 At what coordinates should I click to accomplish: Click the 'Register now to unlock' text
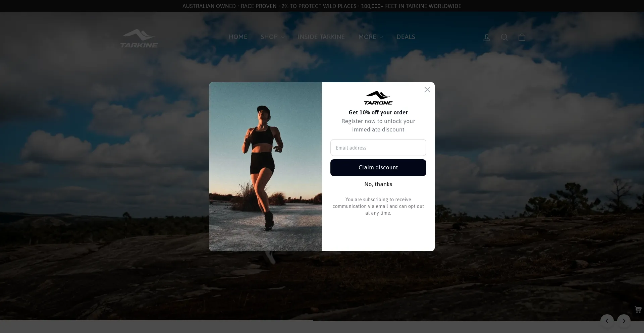(378, 125)
